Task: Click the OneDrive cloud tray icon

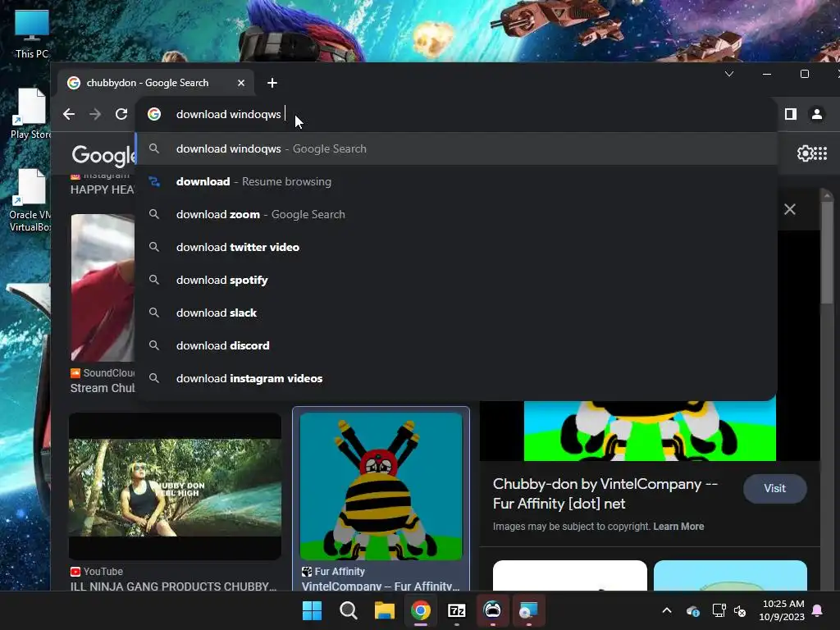Action: (x=692, y=610)
